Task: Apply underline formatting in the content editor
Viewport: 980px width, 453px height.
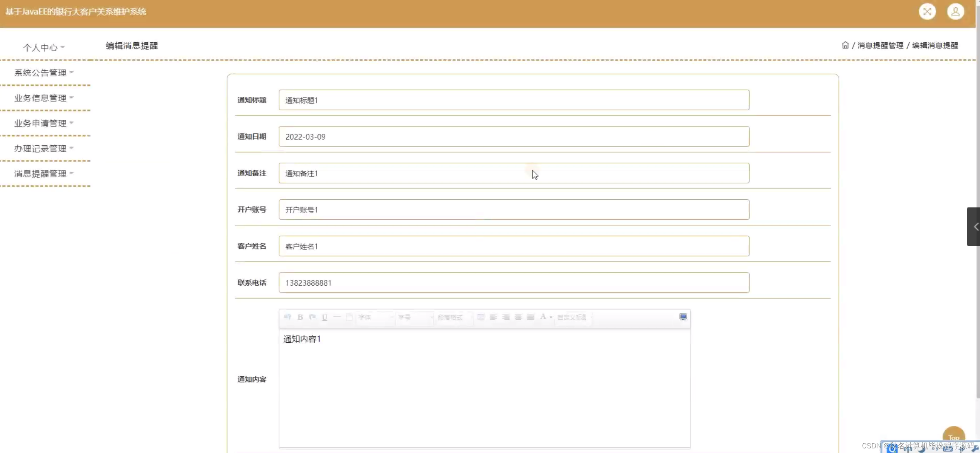Action: (x=324, y=317)
